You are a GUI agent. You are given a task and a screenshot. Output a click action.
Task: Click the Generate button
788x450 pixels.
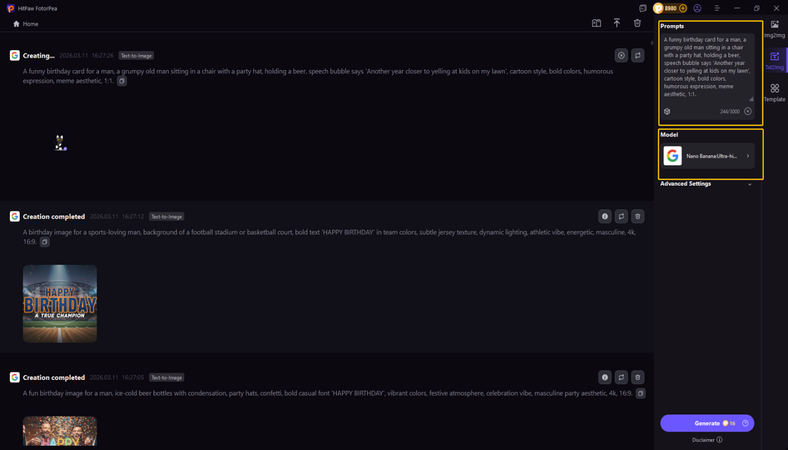tap(707, 423)
